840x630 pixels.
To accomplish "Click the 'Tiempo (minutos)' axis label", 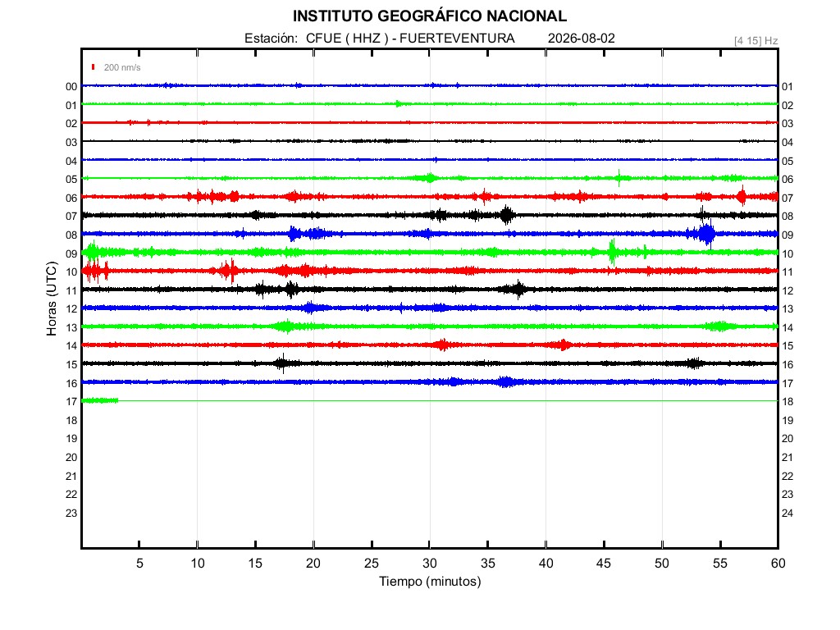I will tap(430, 582).
